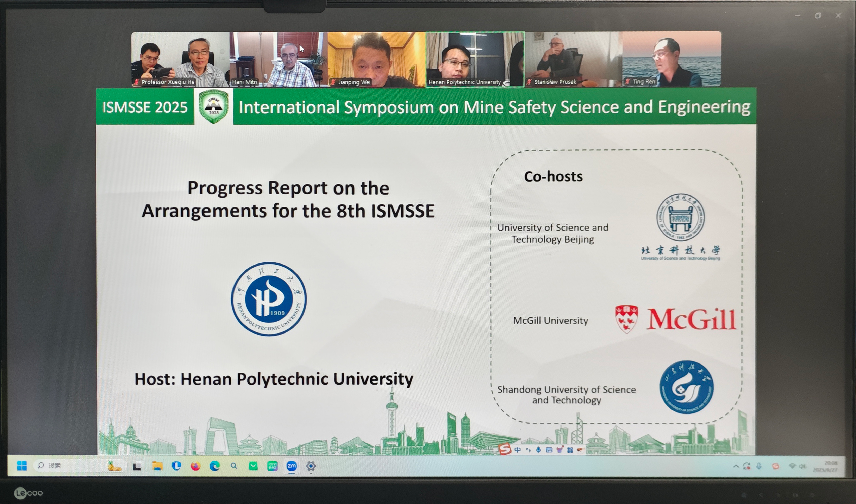Open the blue shield L app in the taskbar
The height and width of the screenshot is (504, 856).
(x=176, y=466)
